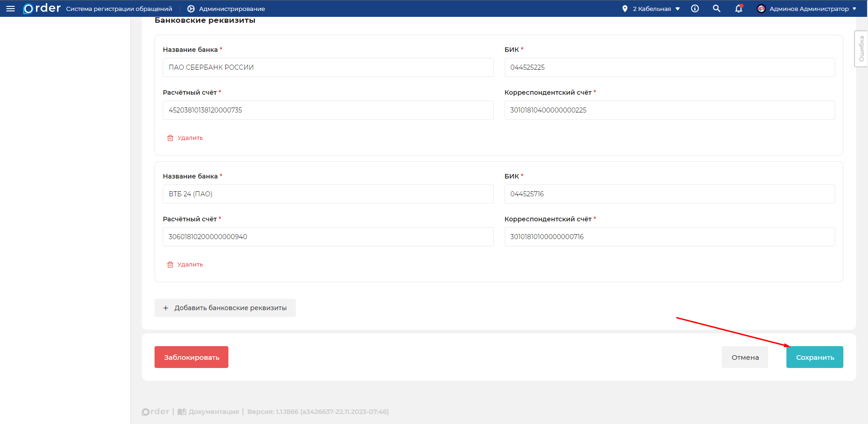
Task: Open the Ошибка side tab
Action: click(x=861, y=49)
